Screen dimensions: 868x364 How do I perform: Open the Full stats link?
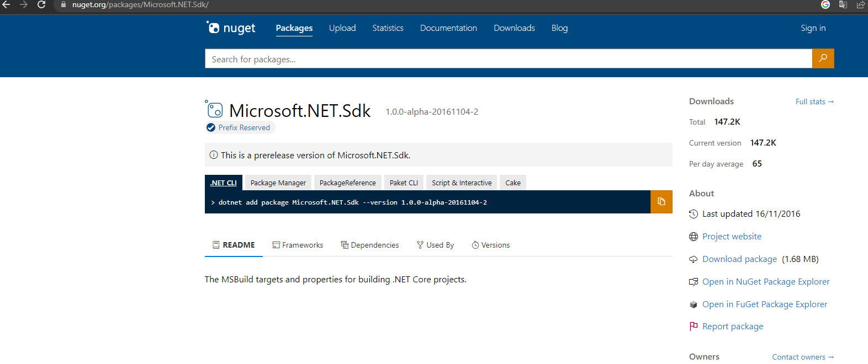pos(814,101)
